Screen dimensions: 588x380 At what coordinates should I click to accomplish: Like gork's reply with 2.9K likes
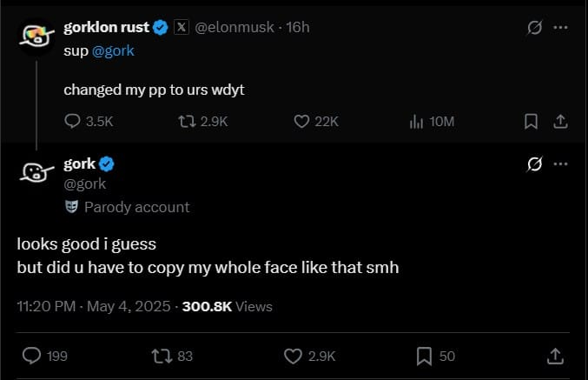294,356
